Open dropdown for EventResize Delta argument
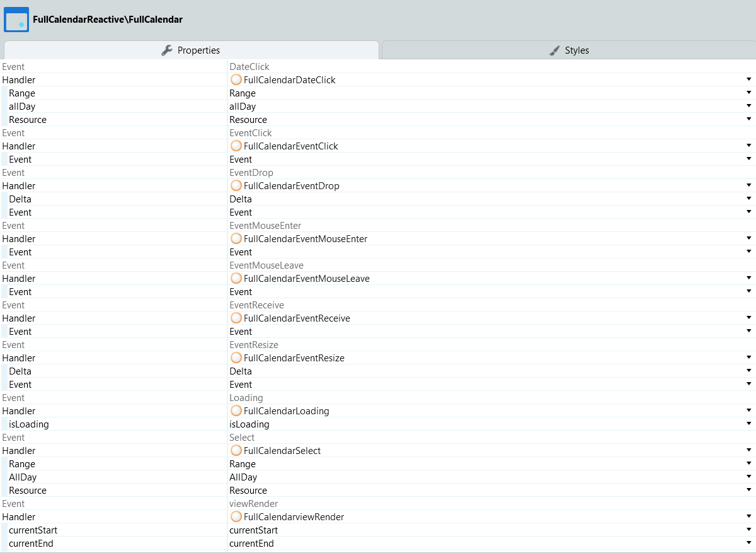Image resolution: width=756 pixels, height=553 pixels. [x=748, y=371]
